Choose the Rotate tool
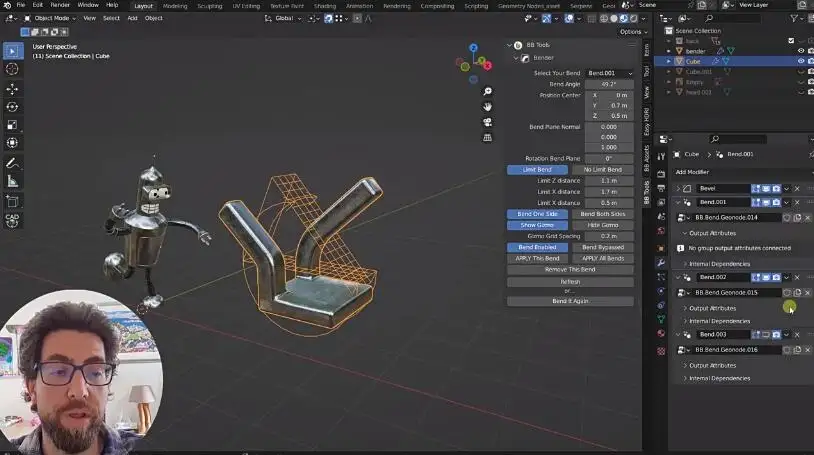 pos(12,107)
